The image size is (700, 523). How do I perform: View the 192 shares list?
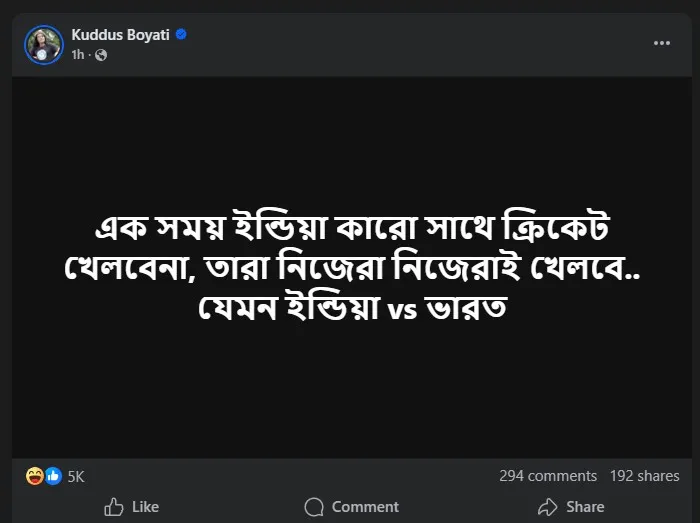click(644, 476)
